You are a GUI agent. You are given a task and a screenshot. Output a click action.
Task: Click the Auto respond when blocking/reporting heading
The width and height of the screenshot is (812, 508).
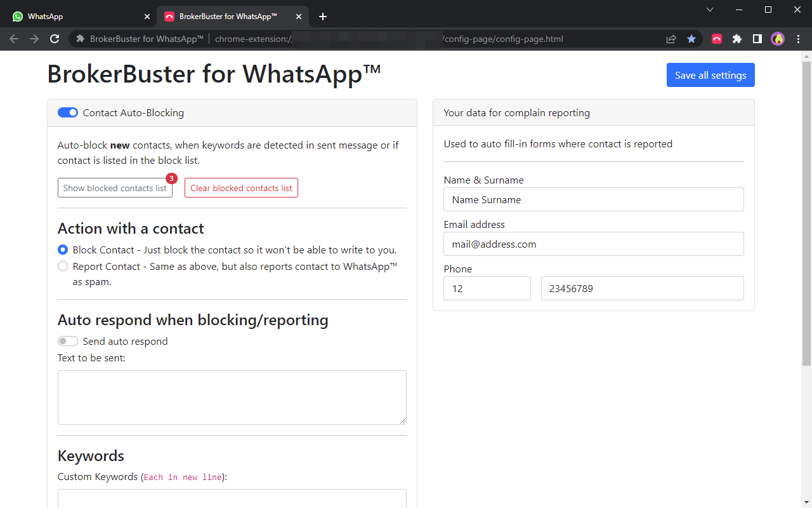[193, 320]
